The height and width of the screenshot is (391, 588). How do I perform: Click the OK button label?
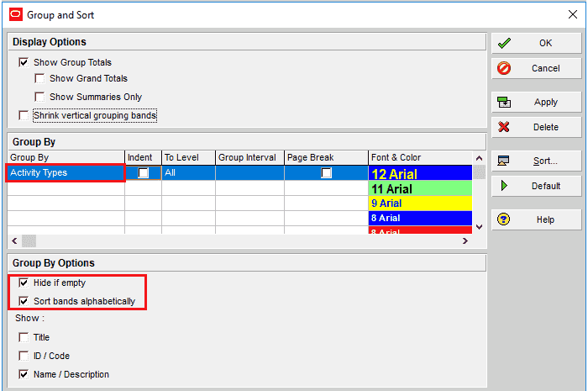click(x=546, y=43)
